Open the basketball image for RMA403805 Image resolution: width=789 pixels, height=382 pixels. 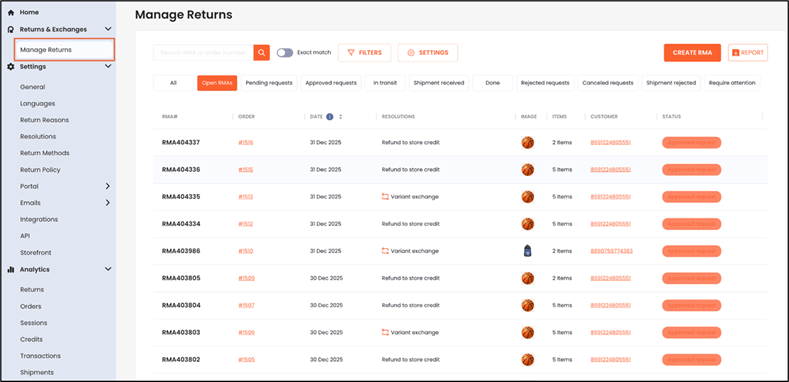527,278
